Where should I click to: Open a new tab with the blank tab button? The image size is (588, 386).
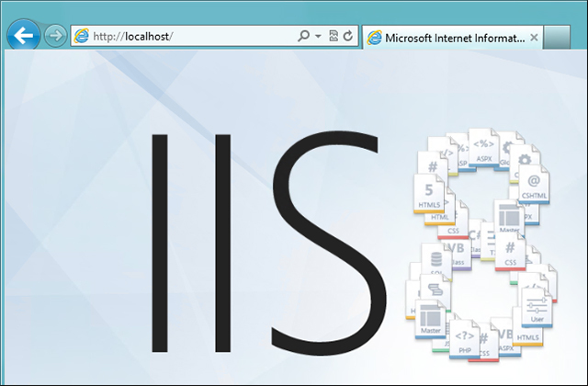click(557, 37)
